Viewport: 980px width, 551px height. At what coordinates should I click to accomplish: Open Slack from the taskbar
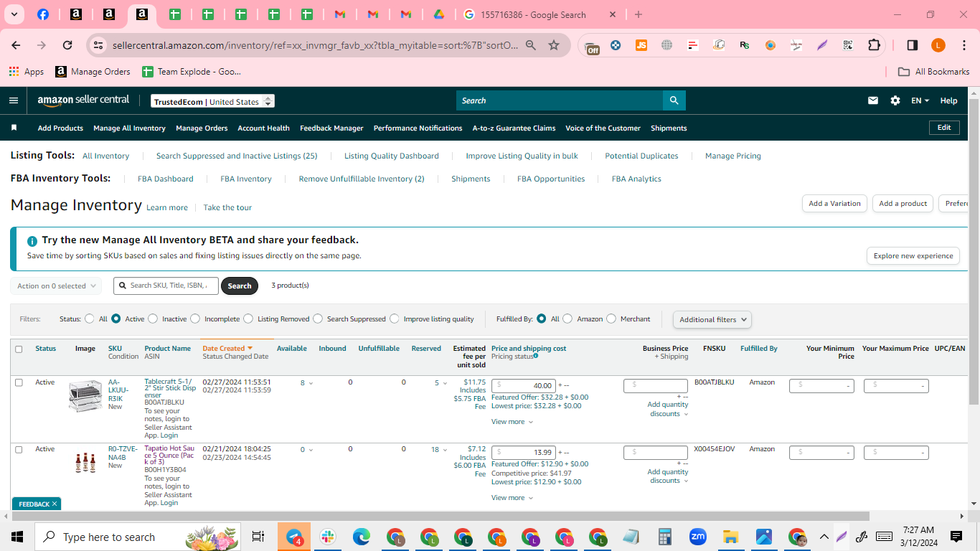coord(328,537)
